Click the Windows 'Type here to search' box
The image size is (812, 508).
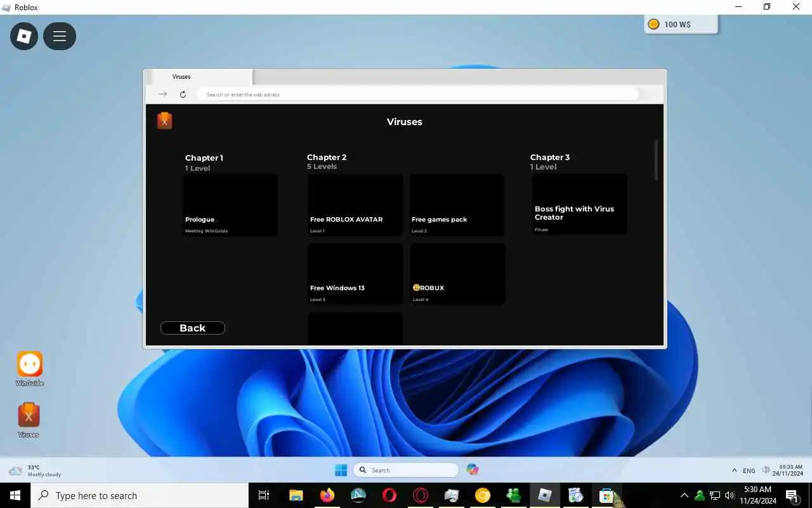click(x=140, y=495)
